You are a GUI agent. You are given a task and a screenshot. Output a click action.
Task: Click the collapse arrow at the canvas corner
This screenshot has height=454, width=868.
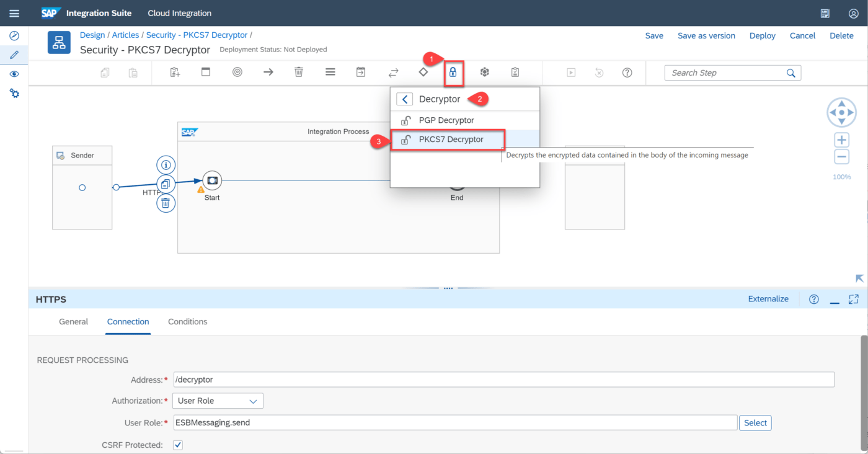coord(859,278)
